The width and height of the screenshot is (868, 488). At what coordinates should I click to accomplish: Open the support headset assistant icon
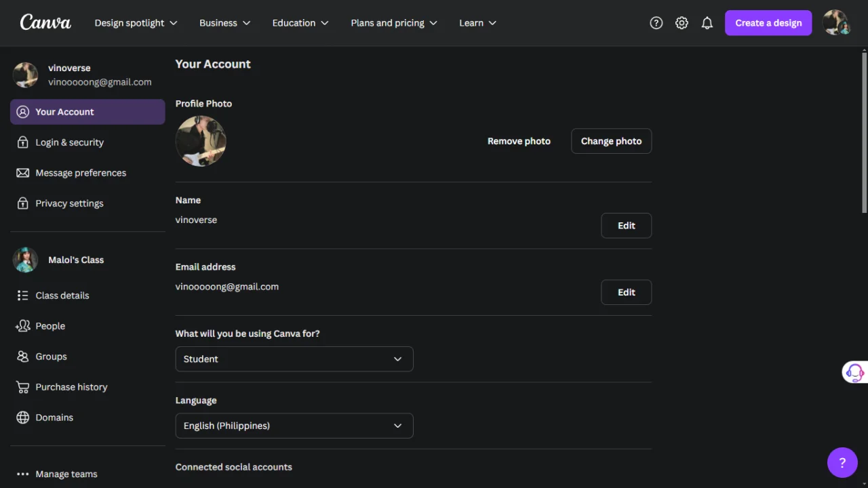pyautogui.click(x=854, y=372)
